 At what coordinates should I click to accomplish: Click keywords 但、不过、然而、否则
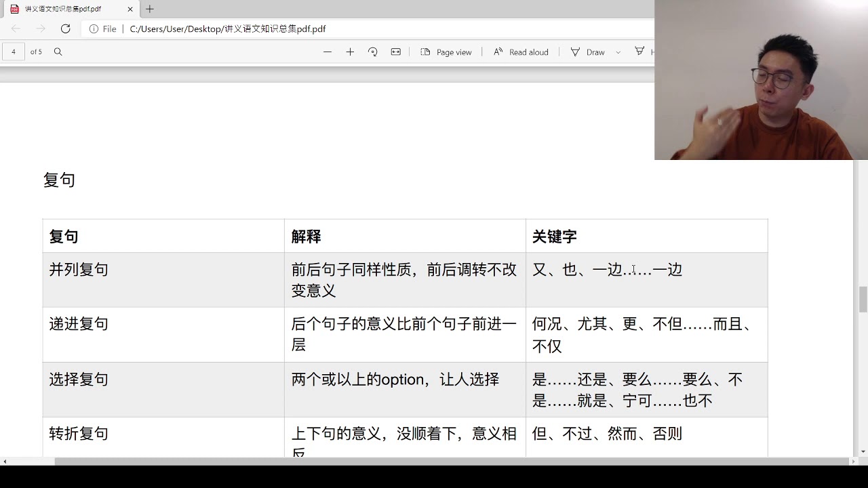pyautogui.click(x=607, y=433)
